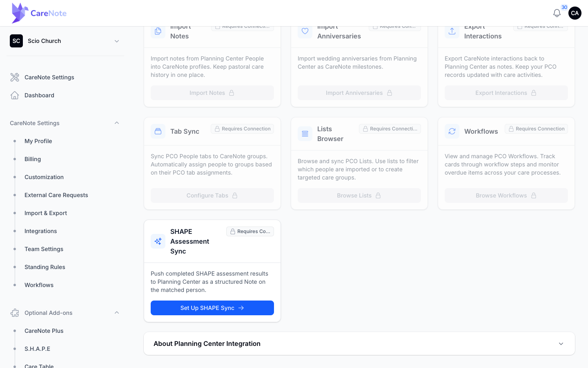Click the SC church avatar badge
This screenshot has width=588, height=368.
coord(16,41)
